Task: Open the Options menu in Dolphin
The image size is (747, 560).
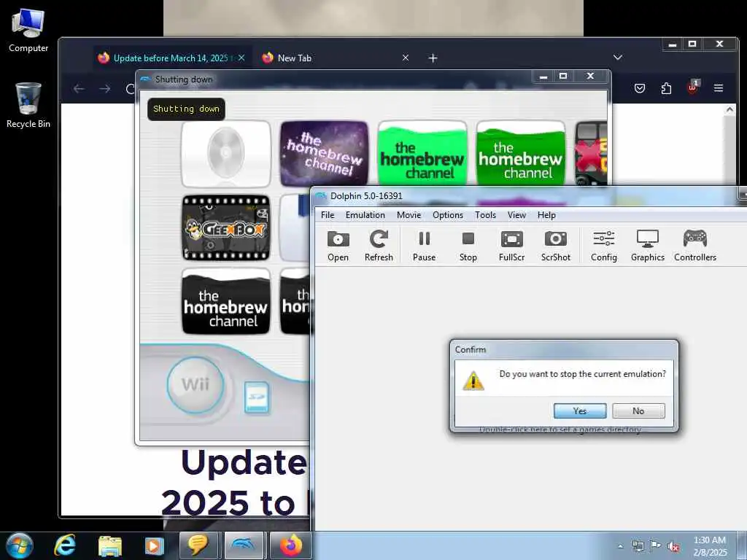Action: coord(448,215)
